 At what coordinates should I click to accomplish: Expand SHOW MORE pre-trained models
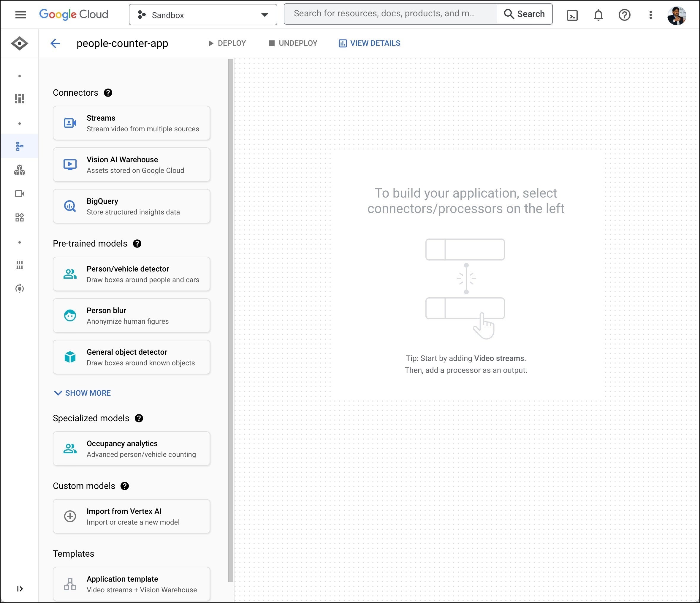83,393
